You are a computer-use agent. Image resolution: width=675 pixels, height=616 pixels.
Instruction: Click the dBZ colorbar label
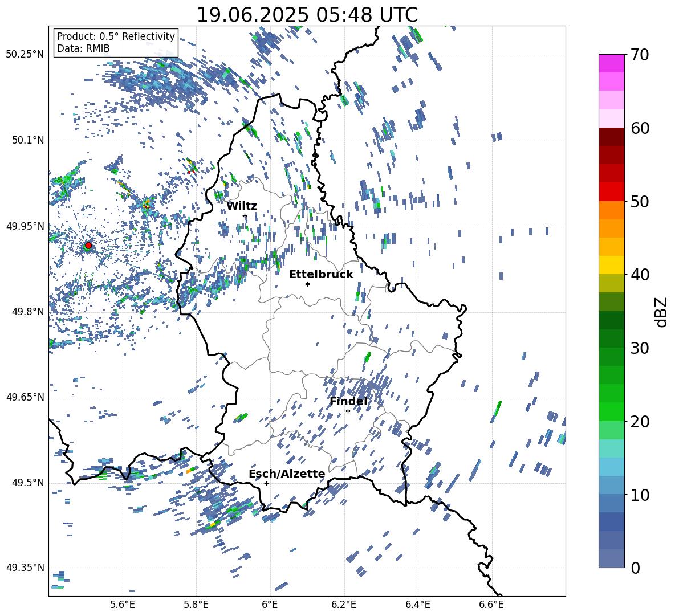(x=662, y=312)
